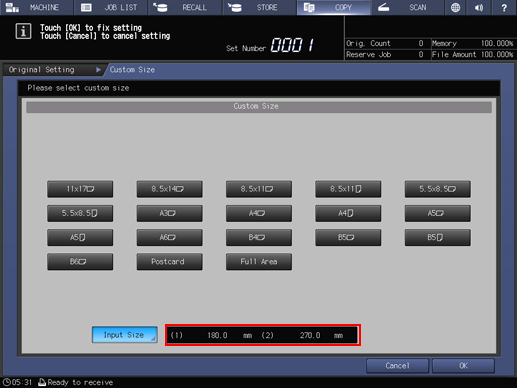Viewport: 517px width, 388px height.
Task: Select the B5 portrait size
Action: coord(438,237)
